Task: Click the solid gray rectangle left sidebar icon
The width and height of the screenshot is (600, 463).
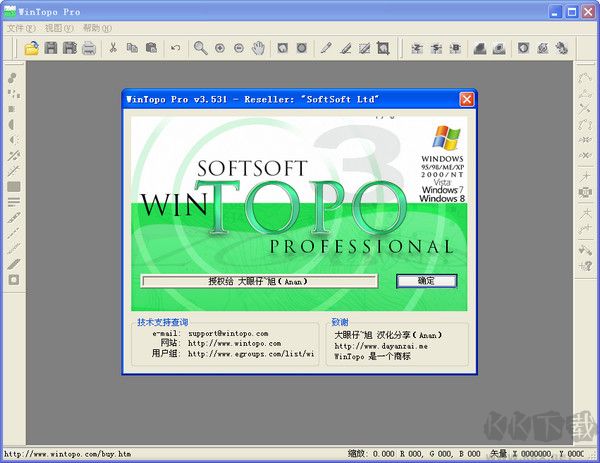Action: pos(14,187)
